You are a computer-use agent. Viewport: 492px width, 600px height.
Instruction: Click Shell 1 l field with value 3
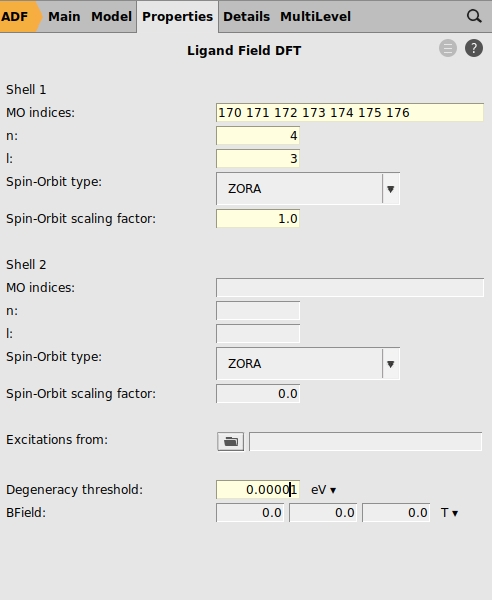[x=258, y=158]
